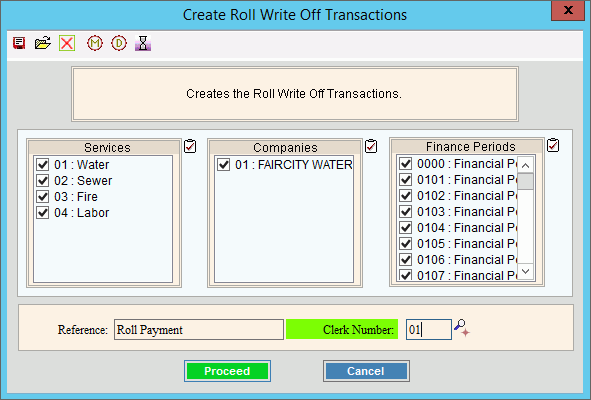The height and width of the screenshot is (400, 591).
Task: Click the green Proceed button
Action: coord(227,371)
